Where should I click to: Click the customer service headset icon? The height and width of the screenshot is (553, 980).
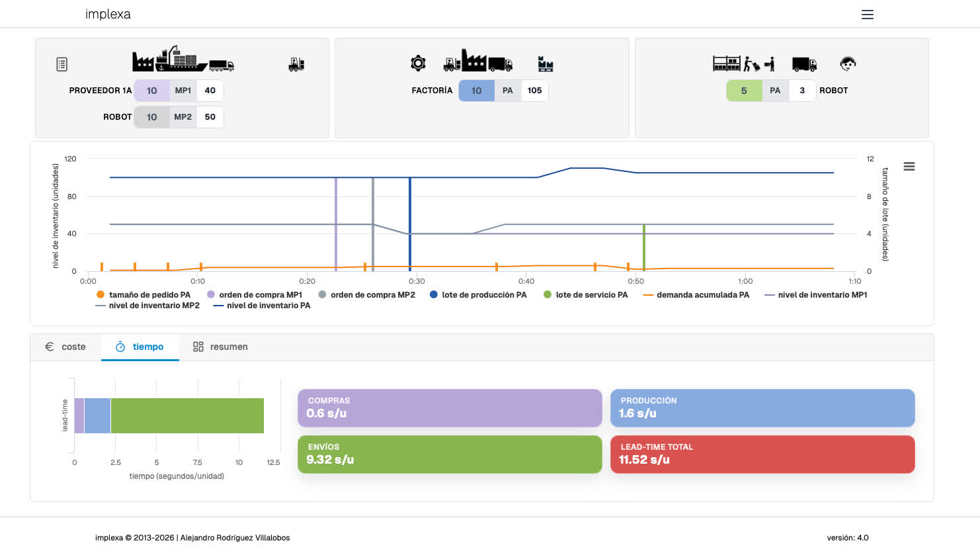[x=848, y=64]
